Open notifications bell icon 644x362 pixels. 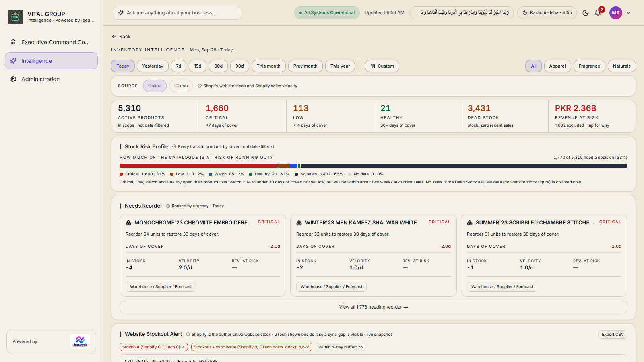[x=598, y=13]
